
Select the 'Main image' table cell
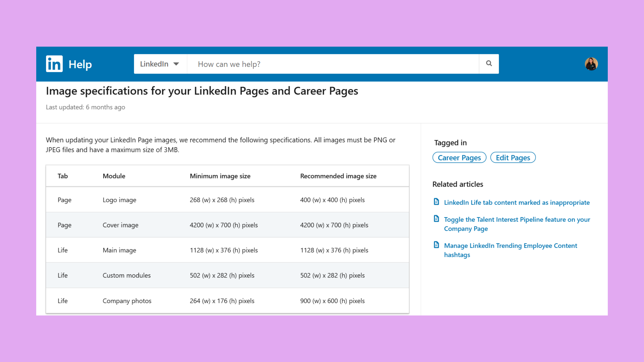[119, 250]
